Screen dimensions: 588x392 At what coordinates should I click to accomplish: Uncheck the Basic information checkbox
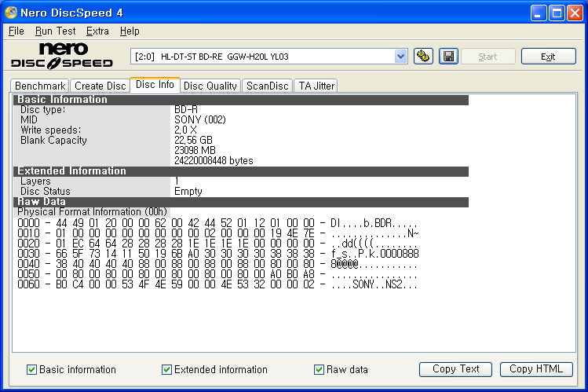coord(31,369)
